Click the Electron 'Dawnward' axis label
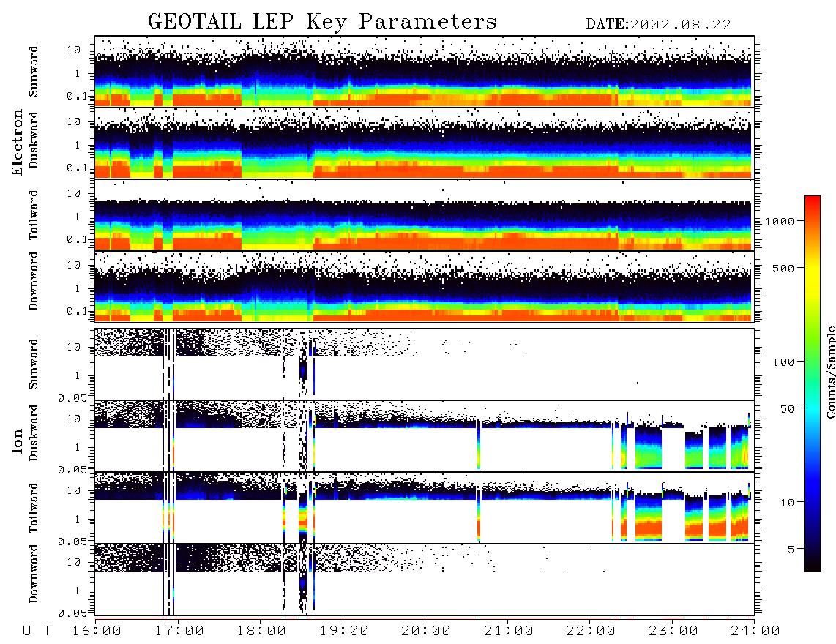This screenshot has height=644, width=836. click(x=34, y=281)
